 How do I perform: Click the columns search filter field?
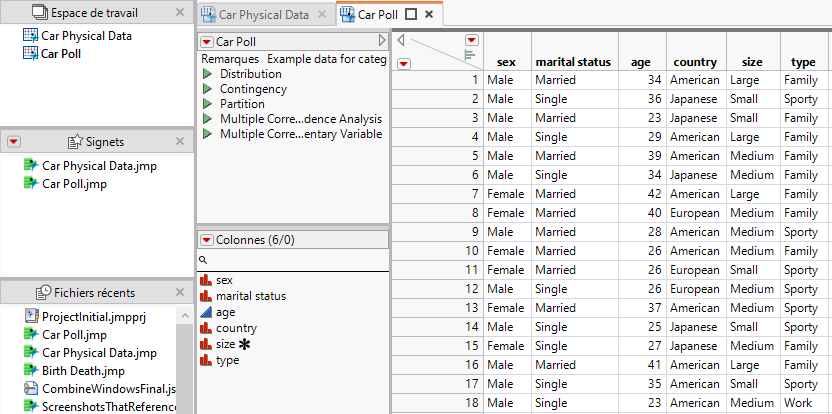(295, 260)
